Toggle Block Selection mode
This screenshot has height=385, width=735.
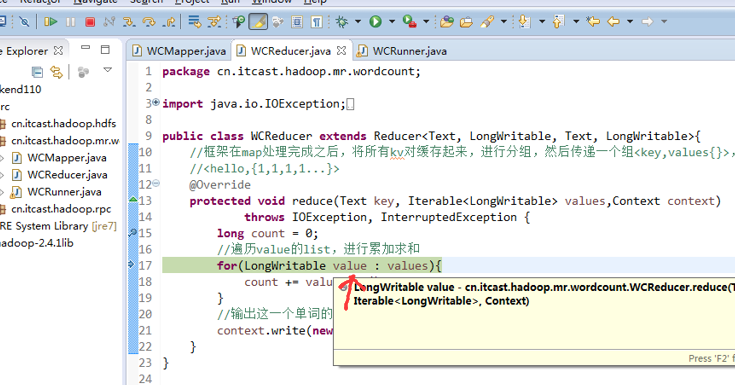pyautogui.click(x=297, y=22)
